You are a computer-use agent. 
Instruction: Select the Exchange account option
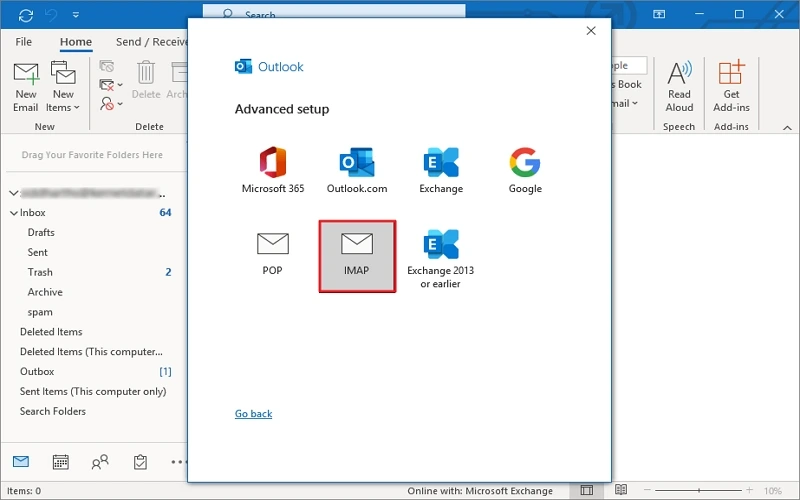coord(441,170)
